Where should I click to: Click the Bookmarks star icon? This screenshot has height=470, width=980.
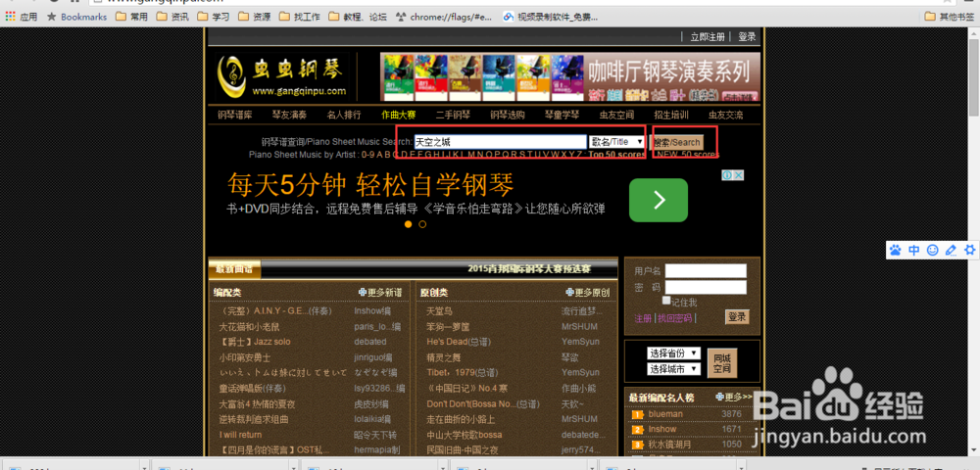tap(52, 17)
